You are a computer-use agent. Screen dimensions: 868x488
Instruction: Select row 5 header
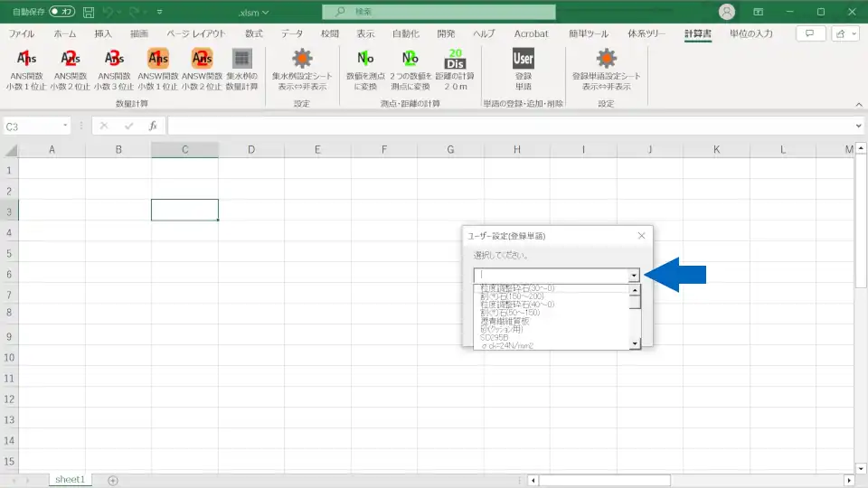click(9, 253)
